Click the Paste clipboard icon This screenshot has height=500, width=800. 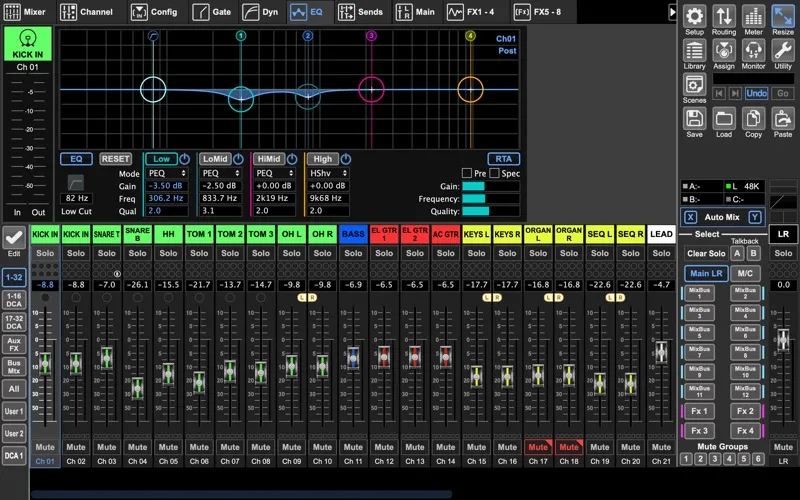(x=783, y=119)
